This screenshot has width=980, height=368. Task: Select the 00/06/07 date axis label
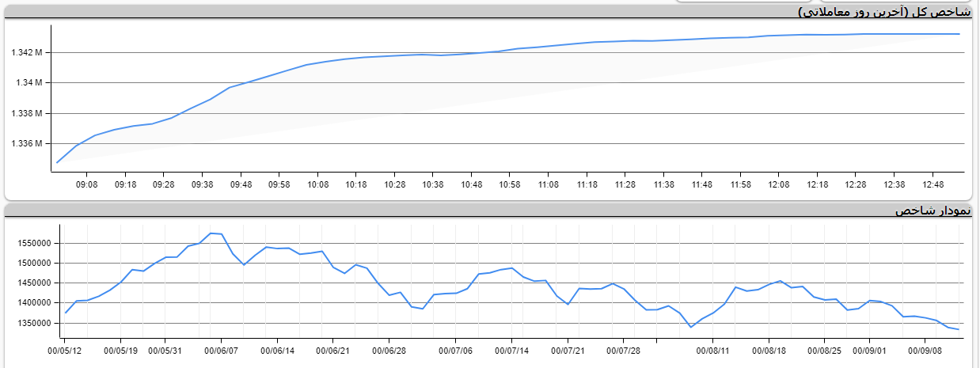221,349
